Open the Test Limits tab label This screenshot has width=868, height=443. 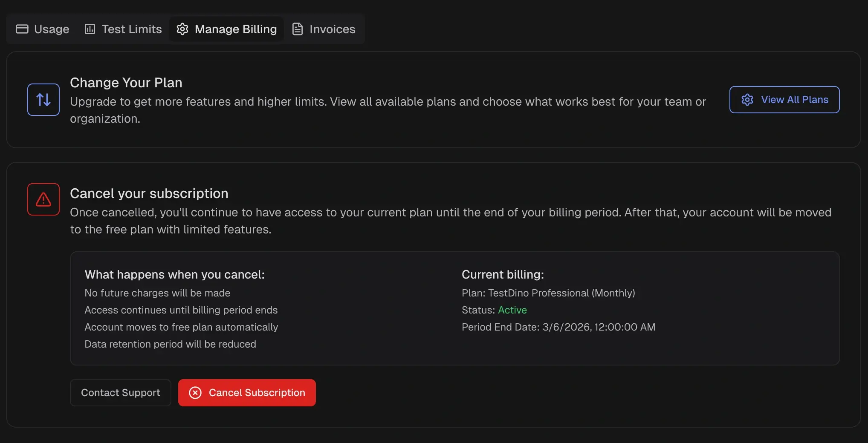pyautogui.click(x=132, y=29)
